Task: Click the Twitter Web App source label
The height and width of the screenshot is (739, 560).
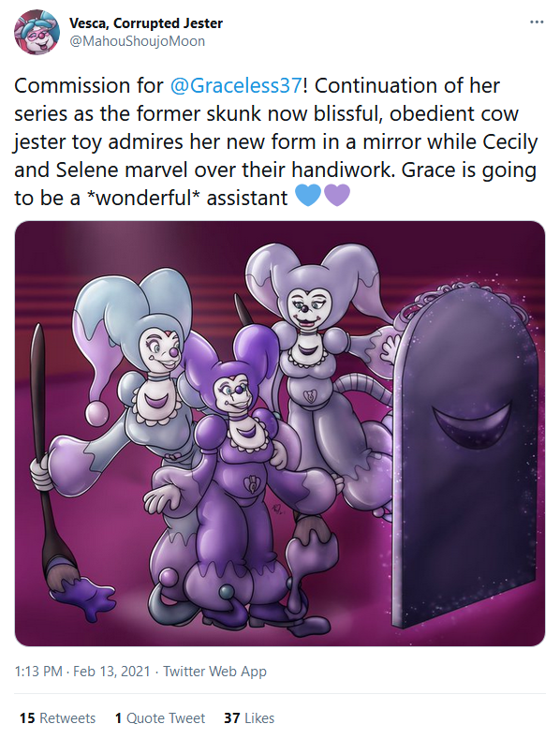Action: point(215,671)
